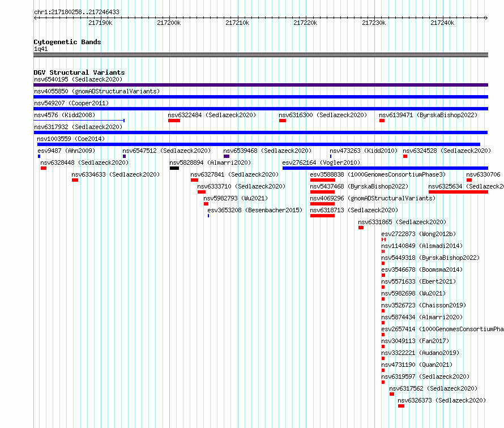
Task: Click nsv5449318 (ByrskaBishop2022) label
Action: pyautogui.click(x=430, y=258)
